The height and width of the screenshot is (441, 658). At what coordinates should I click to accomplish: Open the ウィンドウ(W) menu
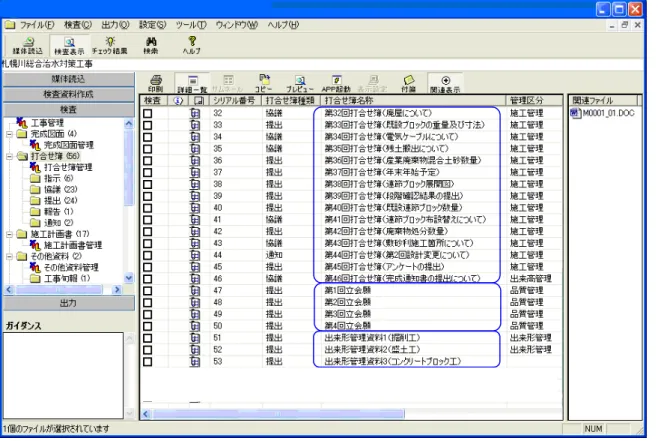237,25
